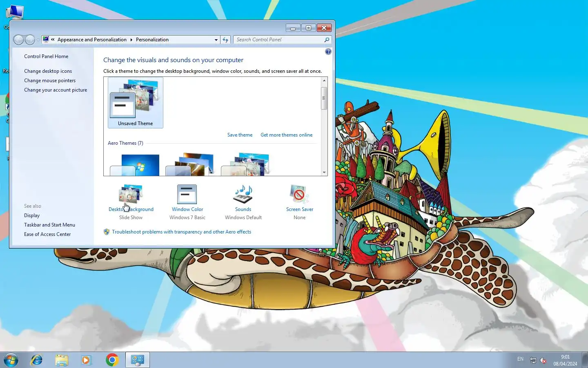Image resolution: width=588 pixels, height=368 pixels.
Task: Click the Save theme link
Action: pyautogui.click(x=240, y=135)
